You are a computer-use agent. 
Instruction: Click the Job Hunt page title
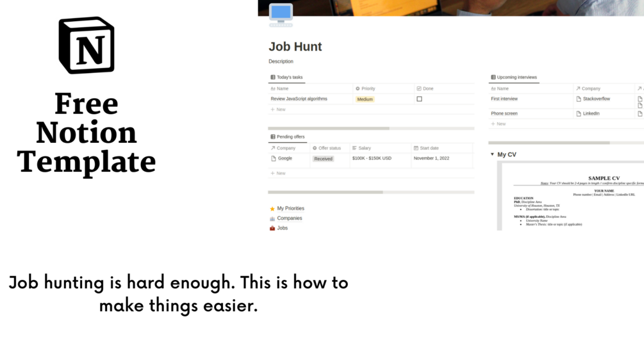[295, 47]
